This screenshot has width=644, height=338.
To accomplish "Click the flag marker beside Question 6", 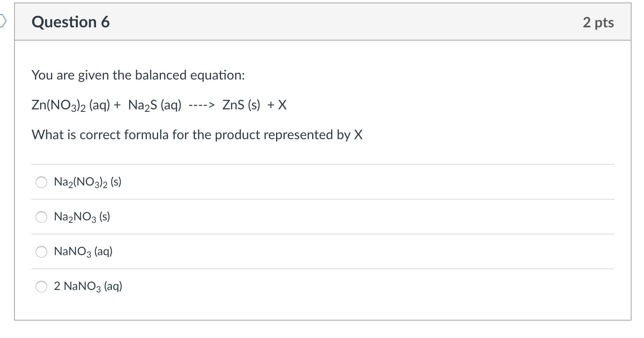I will 3,21.
